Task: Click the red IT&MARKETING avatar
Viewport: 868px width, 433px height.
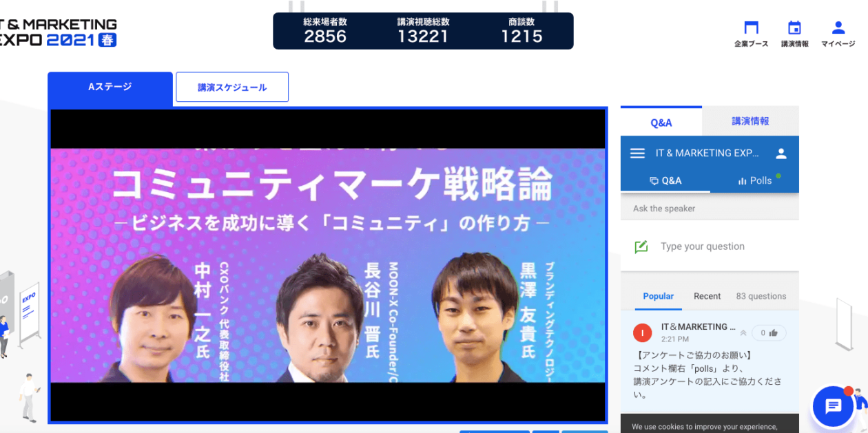Action: point(642,332)
